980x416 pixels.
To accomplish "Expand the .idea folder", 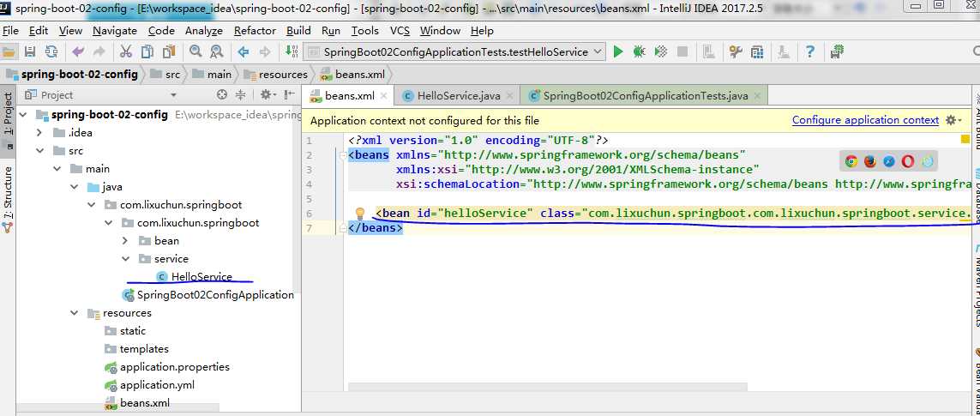I will (40, 133).
